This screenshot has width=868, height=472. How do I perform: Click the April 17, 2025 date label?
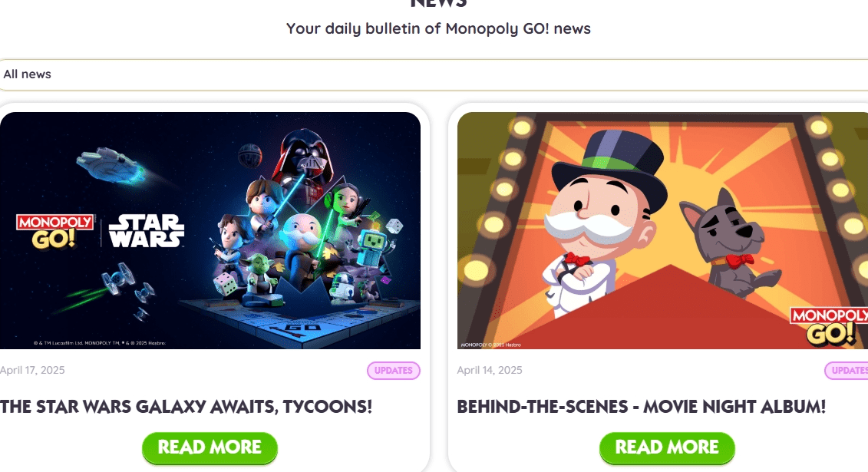pos(32,370)
